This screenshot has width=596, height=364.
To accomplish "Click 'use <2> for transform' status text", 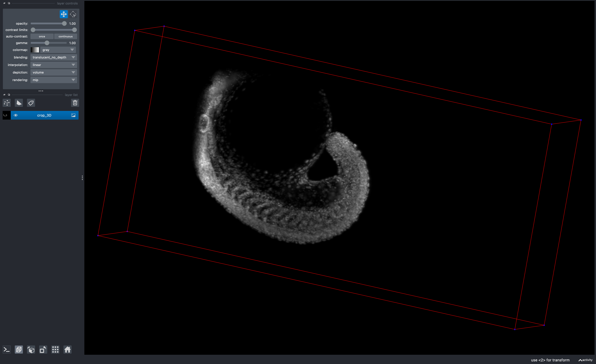I will click(x=550, y=360).
